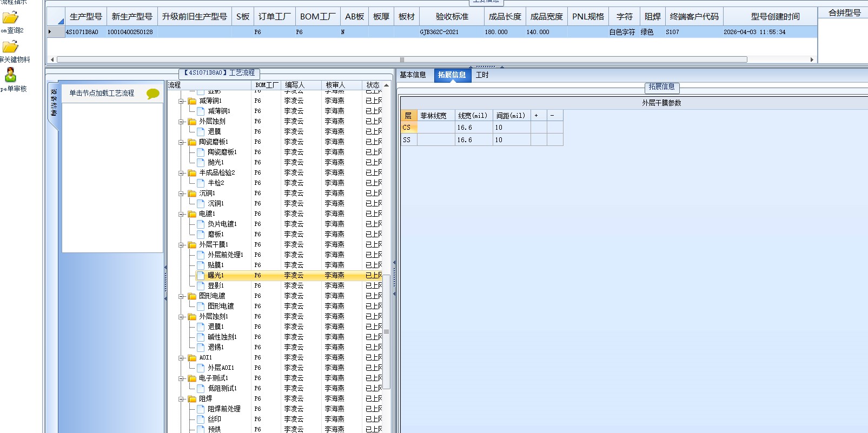This screenshot has width=868, height=433.
Task: Click the 电镀1 folder icon
Action: (192, 214)
